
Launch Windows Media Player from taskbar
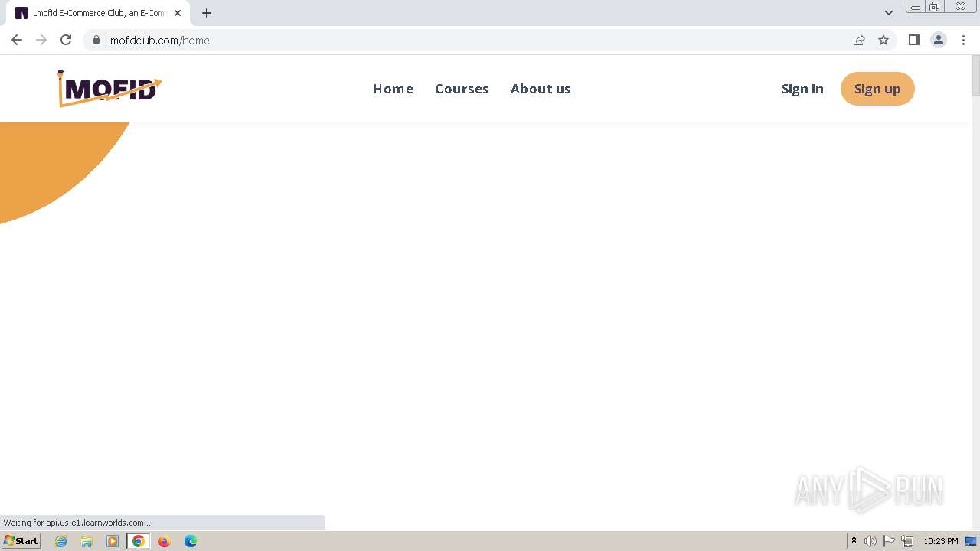(x=113, y=541)
